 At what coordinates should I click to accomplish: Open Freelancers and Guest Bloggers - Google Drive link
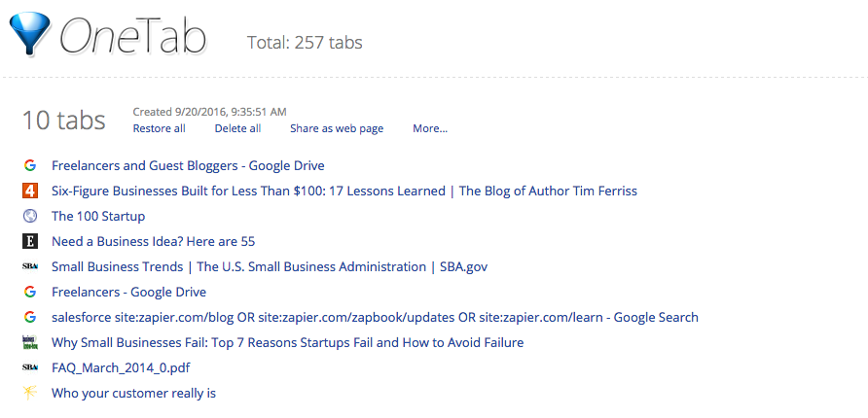(188, 165)
